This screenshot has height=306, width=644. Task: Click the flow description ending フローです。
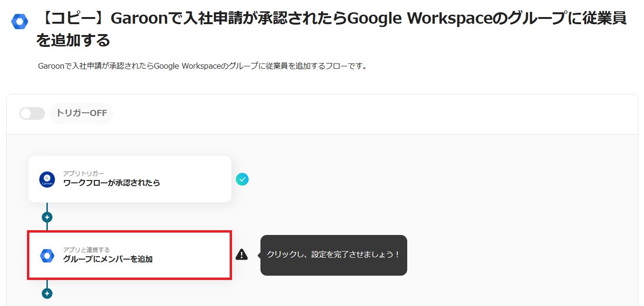[x=203, y=66]
